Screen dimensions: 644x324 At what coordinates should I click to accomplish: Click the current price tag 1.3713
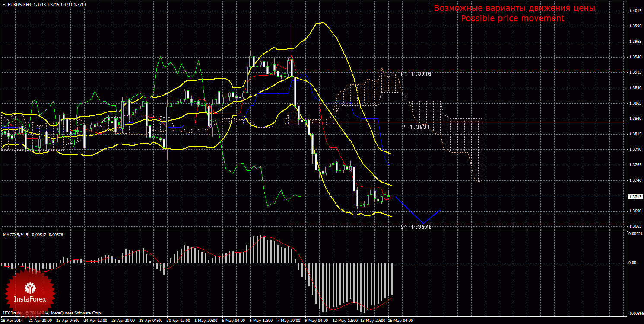coord(634,196)
